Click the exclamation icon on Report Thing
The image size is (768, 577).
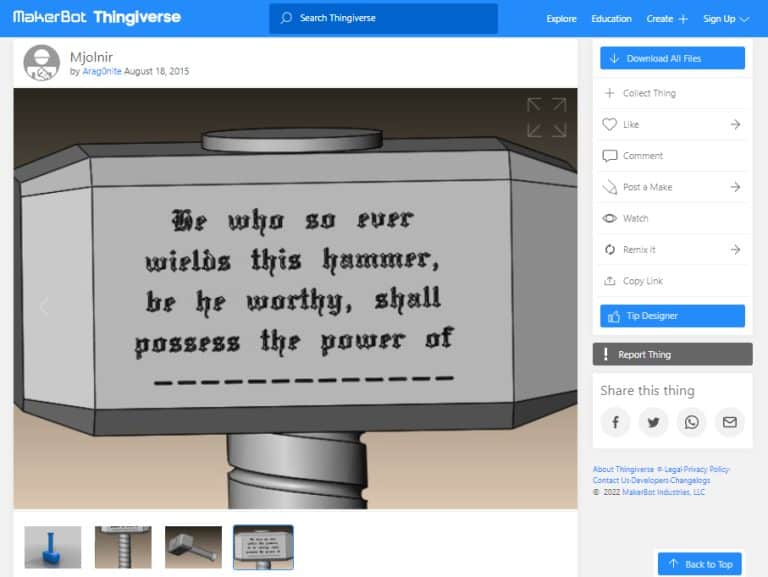(605, 354)
